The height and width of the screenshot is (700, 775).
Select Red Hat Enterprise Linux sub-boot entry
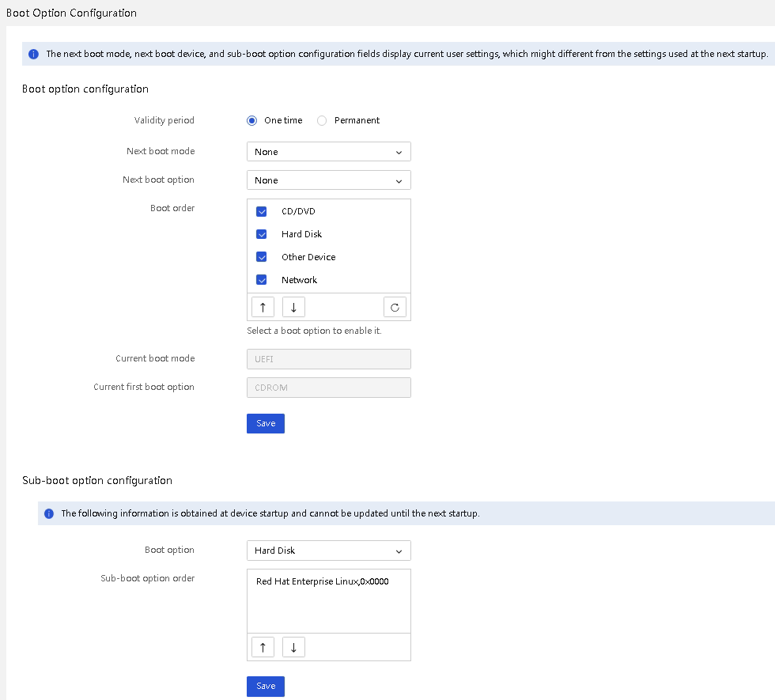(323, 581)
